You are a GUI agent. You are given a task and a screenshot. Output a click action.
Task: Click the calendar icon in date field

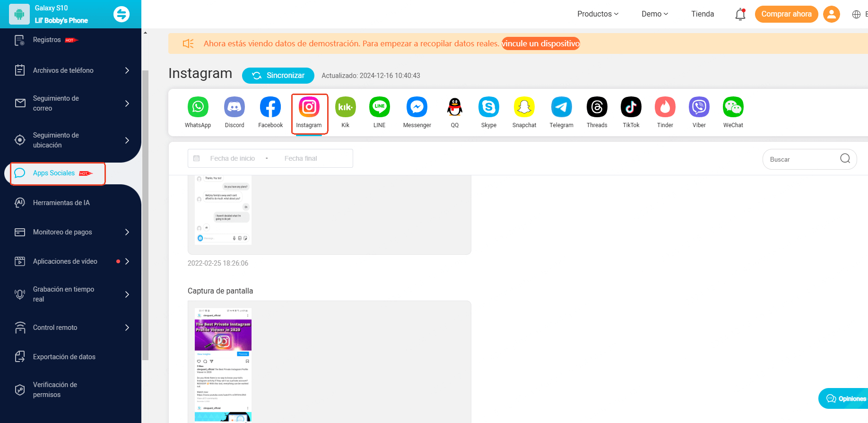coord(197,158)
